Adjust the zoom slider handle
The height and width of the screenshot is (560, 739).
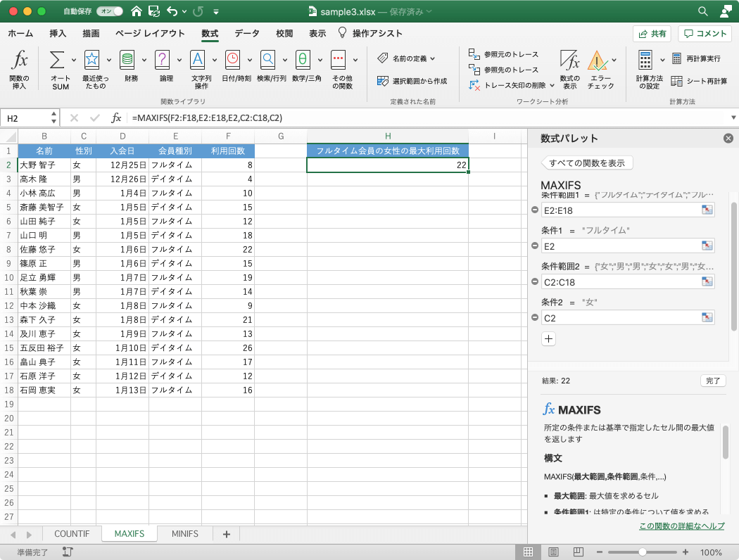tap(643, 552)
